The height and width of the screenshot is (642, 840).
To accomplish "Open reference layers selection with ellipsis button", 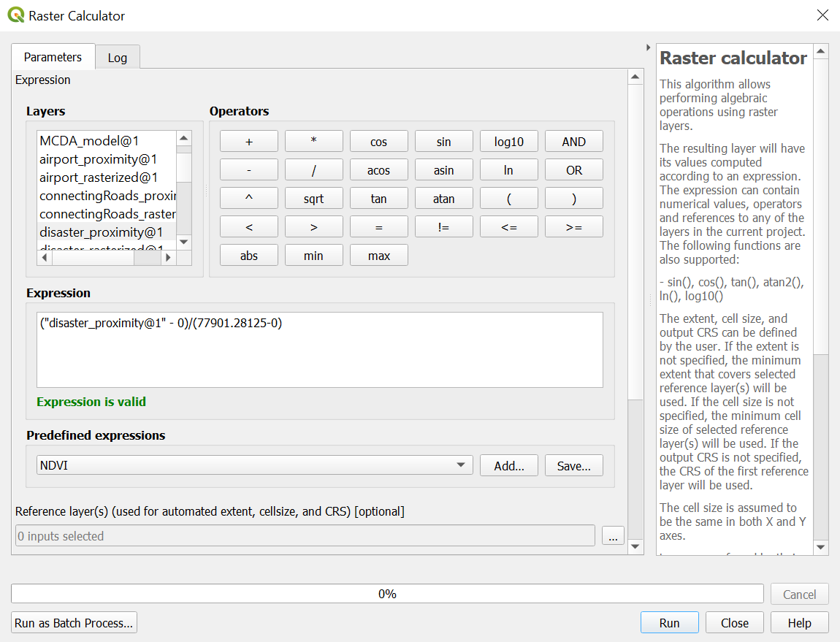I will pyautogui.click(x=612, y=536).
